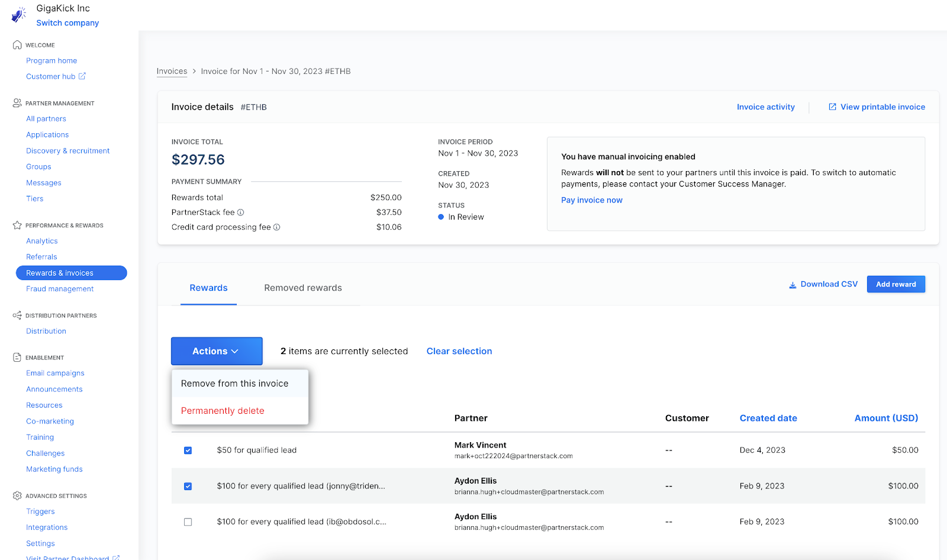The height and width of the screenshot is (560, 947).
Task: Open Invoice activity link
Action: [x=766, y=107]
